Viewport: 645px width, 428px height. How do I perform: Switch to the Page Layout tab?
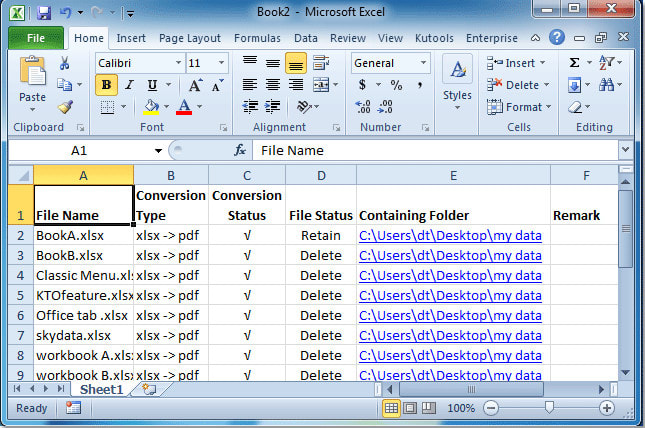(x=190, y=38)
